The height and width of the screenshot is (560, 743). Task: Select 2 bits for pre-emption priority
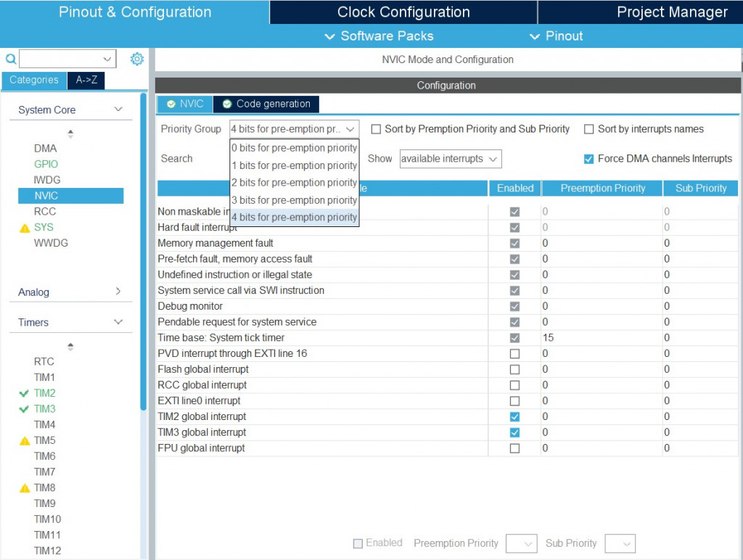click(295, 182)
